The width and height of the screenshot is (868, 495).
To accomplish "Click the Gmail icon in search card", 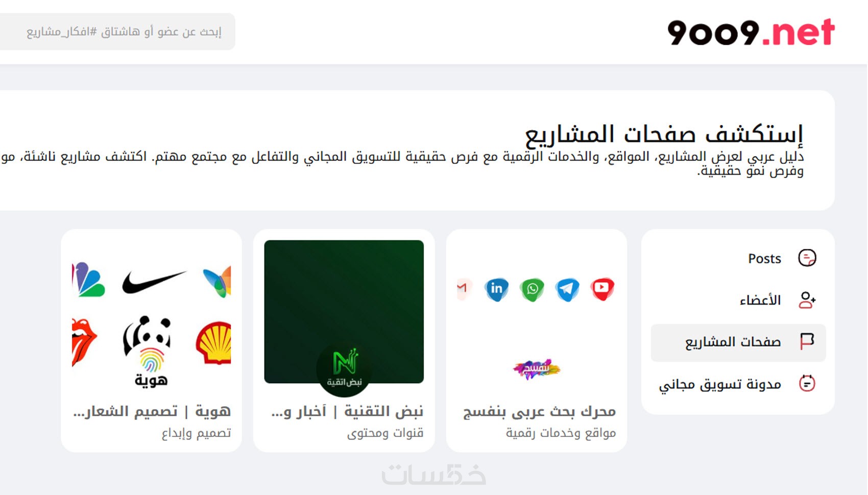I will [x=464, y=289].
